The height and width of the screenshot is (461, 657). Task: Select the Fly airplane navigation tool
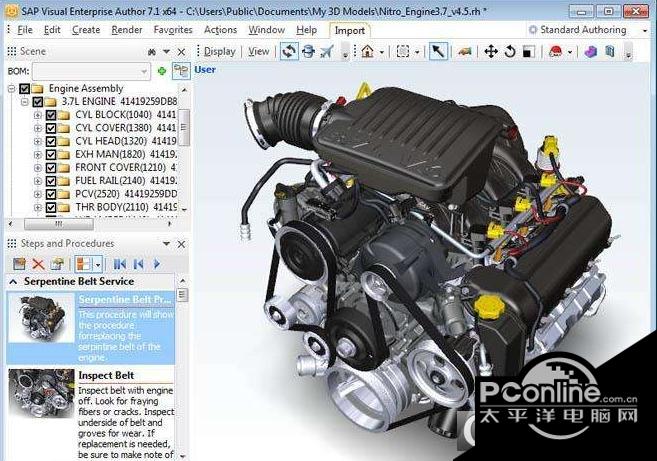pyautogui.click(x=327, y=52)
